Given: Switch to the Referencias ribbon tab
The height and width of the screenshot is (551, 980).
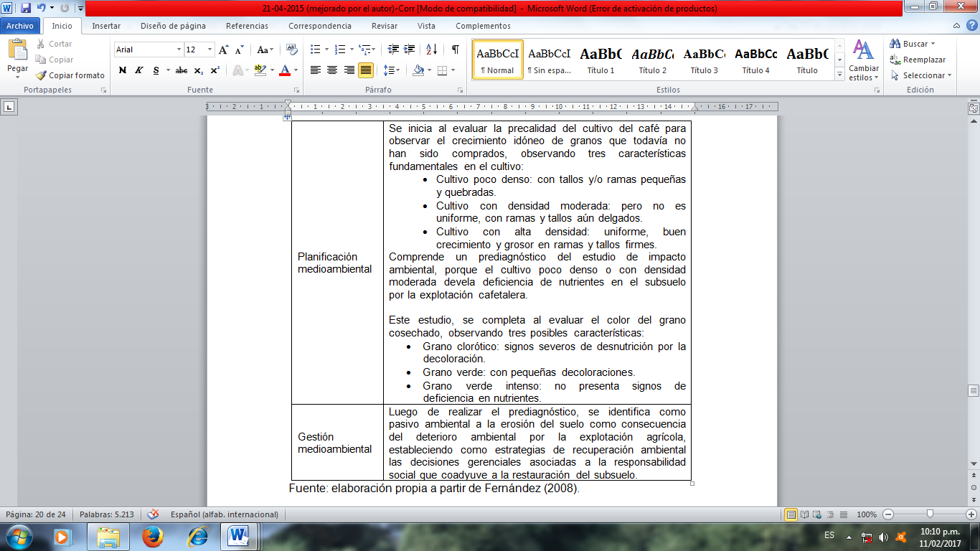Looking at the screenshot, I should (247, 26).
